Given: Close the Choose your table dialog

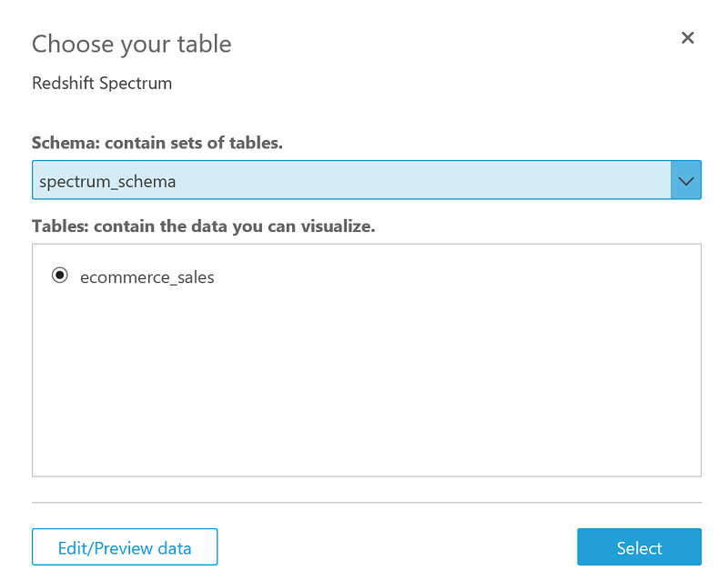Looking at the screenshot, I should pyautogui.click(x=688, y=38).
